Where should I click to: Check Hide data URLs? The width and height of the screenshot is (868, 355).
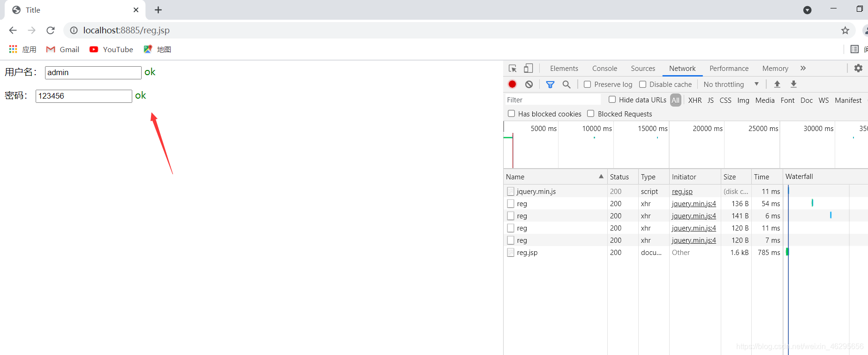point(612,100)
